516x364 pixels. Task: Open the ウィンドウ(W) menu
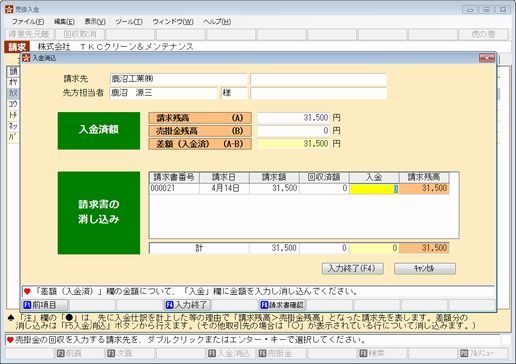point(173,22)
